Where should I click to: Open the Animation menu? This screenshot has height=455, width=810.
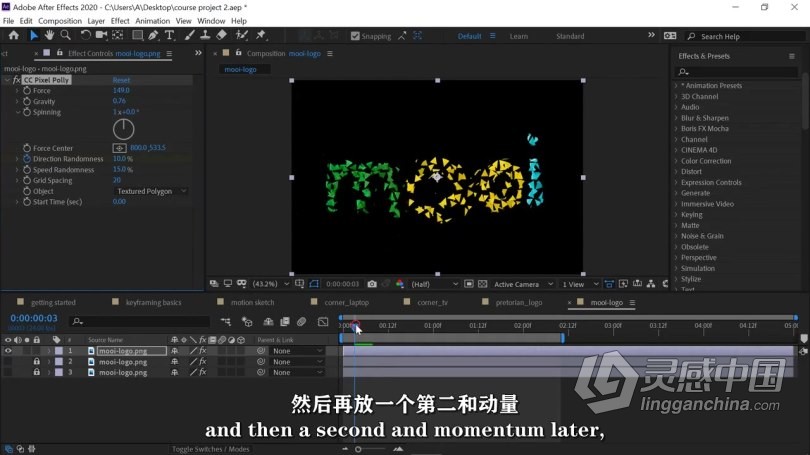pos(152,21)
